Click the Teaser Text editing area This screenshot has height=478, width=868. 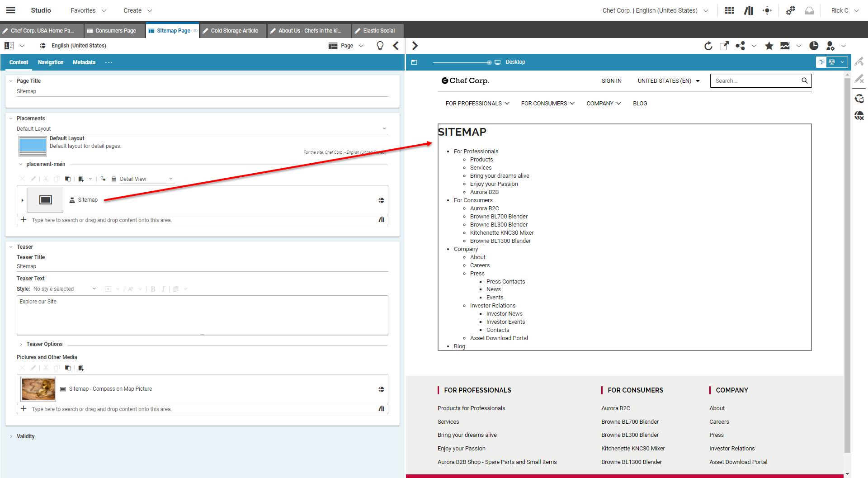tap(203, 315)
